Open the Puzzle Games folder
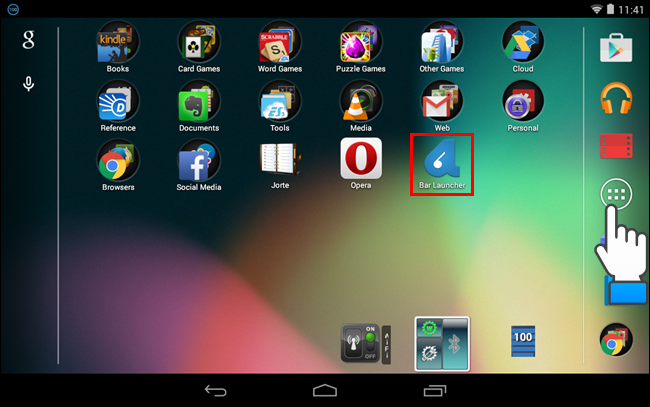 click(361, 42)
